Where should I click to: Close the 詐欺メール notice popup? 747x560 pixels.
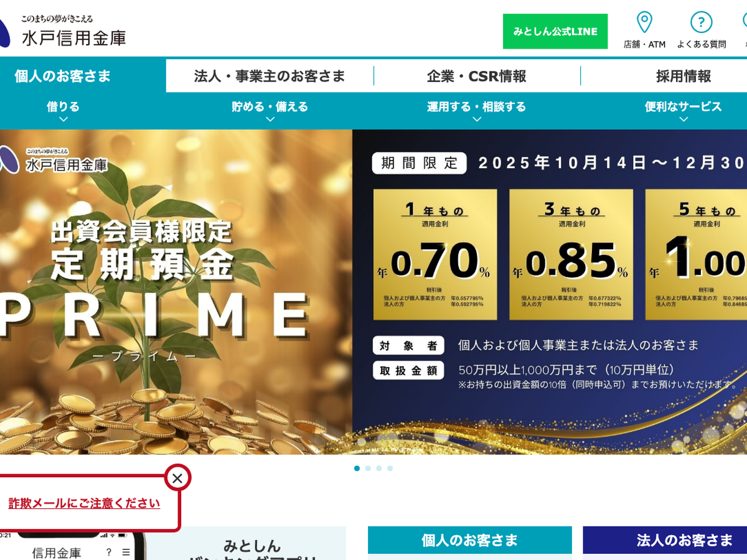pos(177,478)
